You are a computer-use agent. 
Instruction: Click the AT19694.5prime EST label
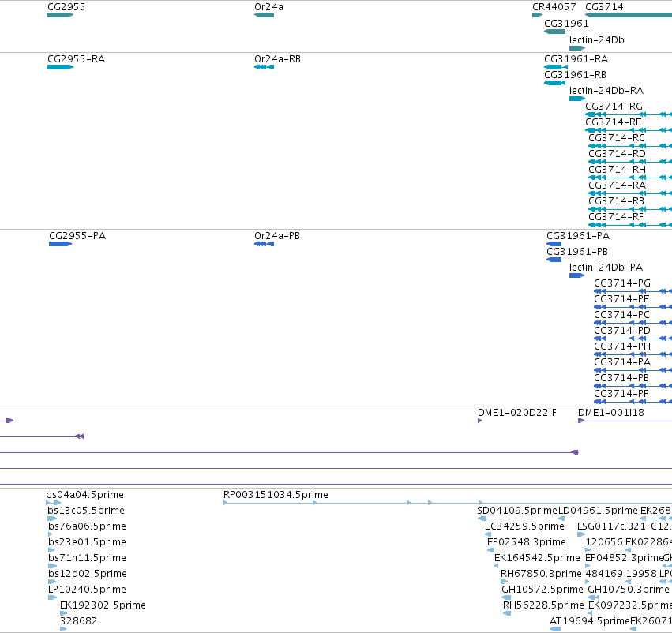click(x=590, y=621)
